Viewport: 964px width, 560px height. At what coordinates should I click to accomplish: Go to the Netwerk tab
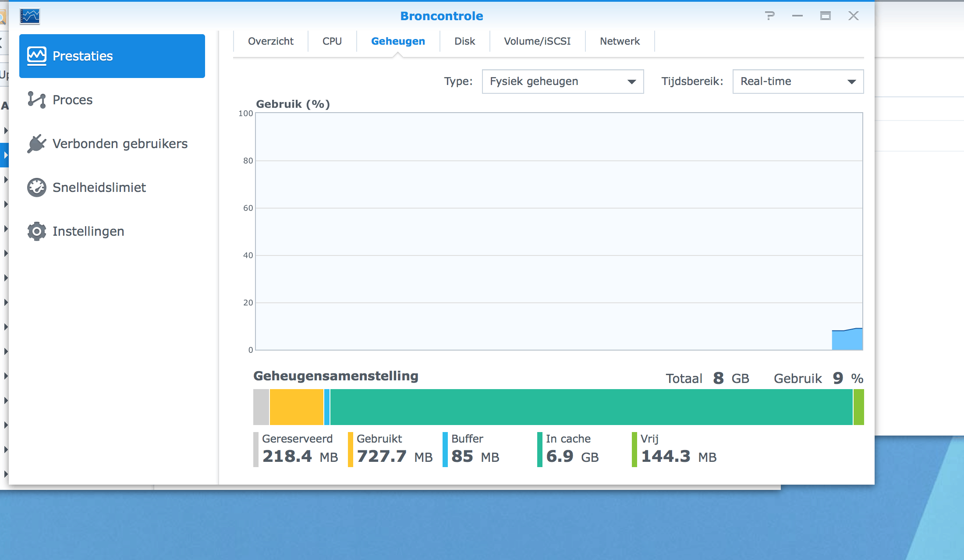[620, 41]
